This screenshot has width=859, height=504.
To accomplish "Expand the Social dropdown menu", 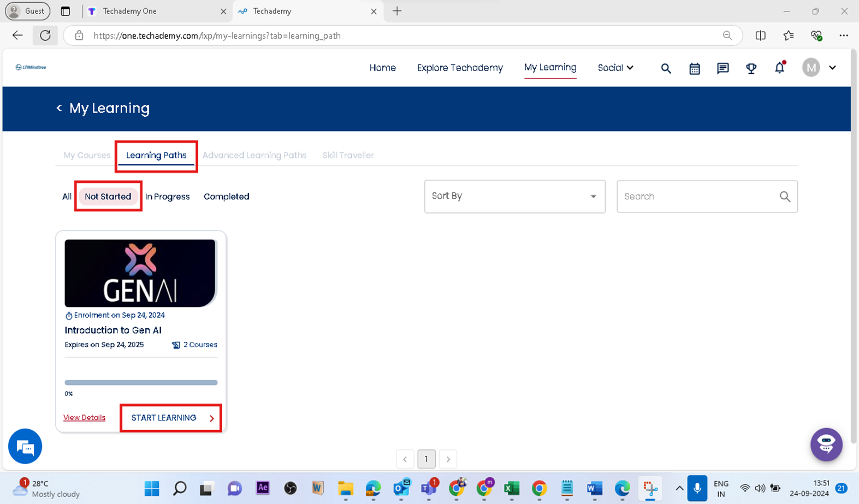I will pos(615,68).
